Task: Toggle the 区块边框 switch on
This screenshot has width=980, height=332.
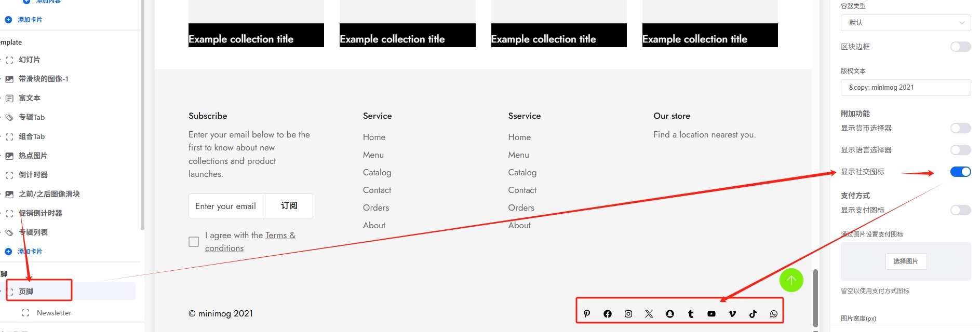Action: click(960, 47)
